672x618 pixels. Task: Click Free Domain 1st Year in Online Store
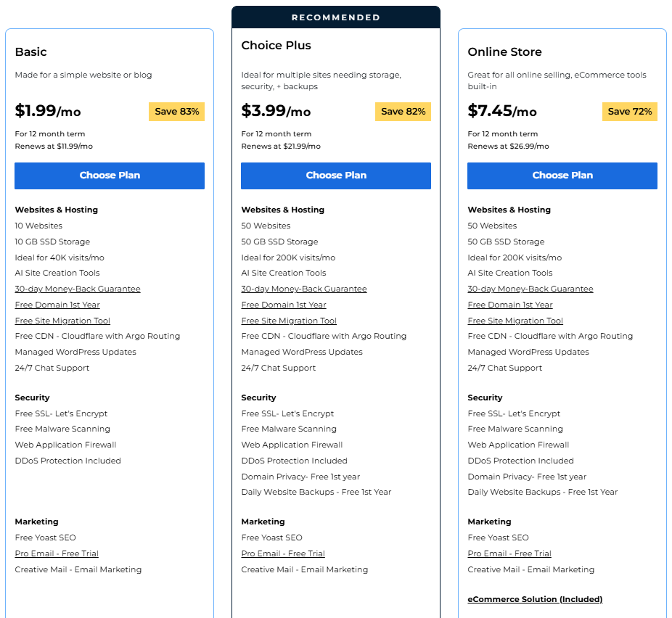[510, 305]
